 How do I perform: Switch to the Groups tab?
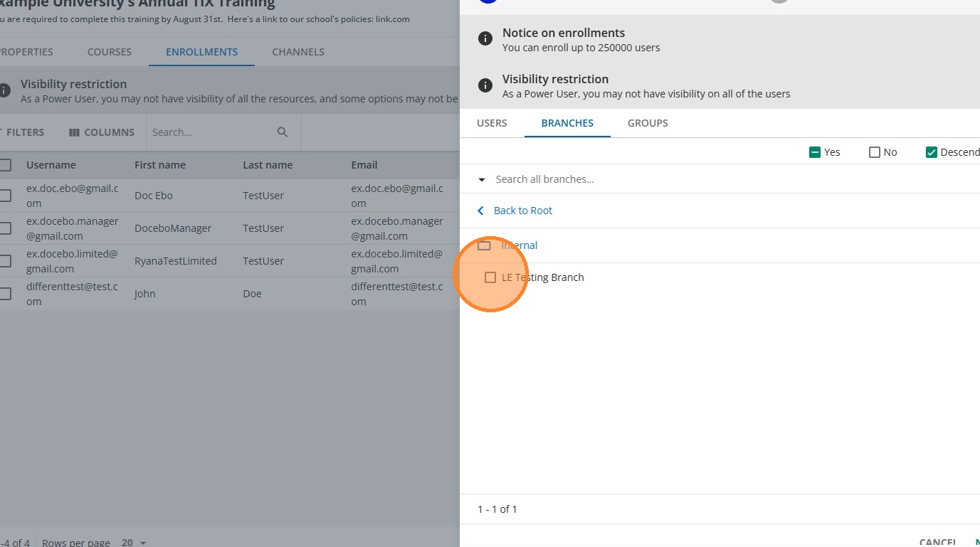[648, 123]
